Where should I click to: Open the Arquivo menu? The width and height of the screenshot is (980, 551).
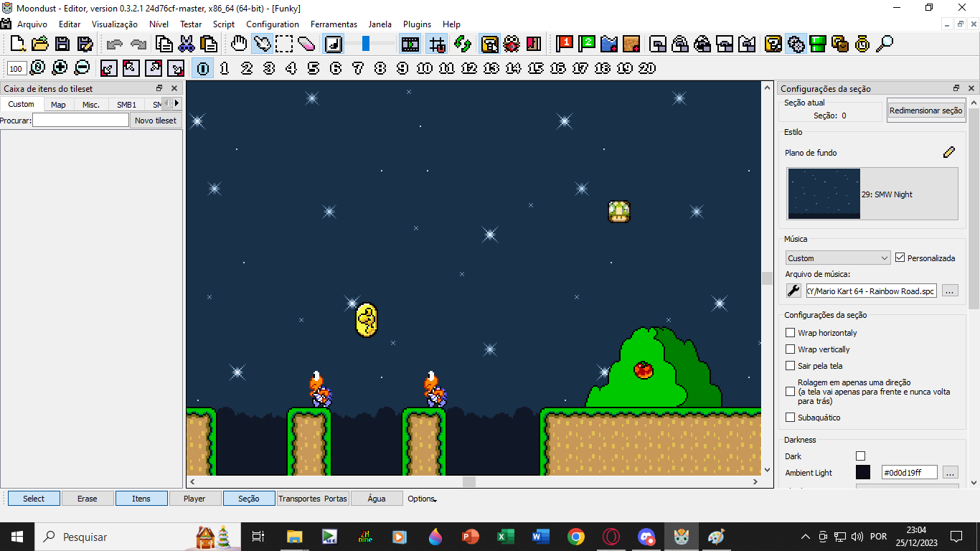32,24
